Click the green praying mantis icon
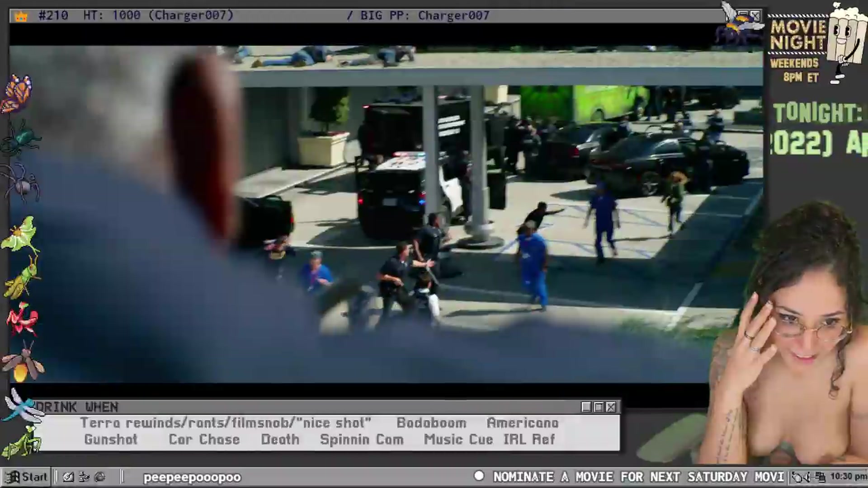Image resolution: width=868 pixels, height=488 pixels. pyautogui.click(x=22, y=442)
